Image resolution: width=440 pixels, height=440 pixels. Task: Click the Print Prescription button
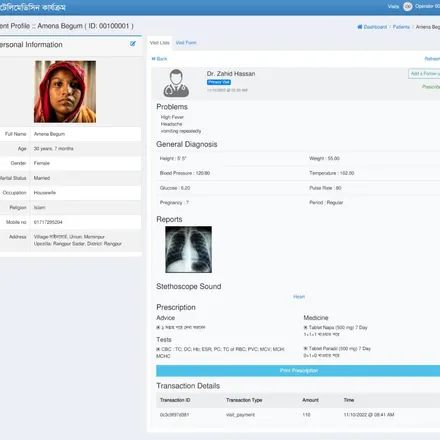pos(298,371)
